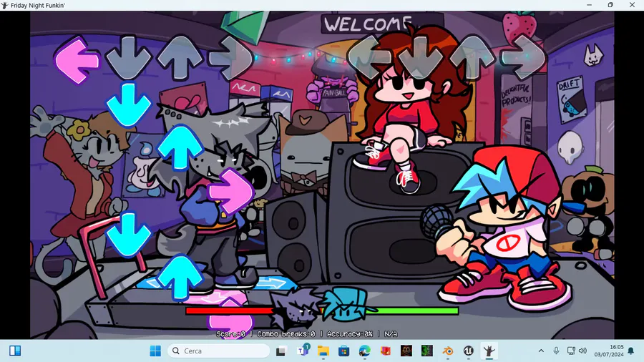Click the opponent's gray down receptor arrow

pyautogui.click(x=128, y=58)
